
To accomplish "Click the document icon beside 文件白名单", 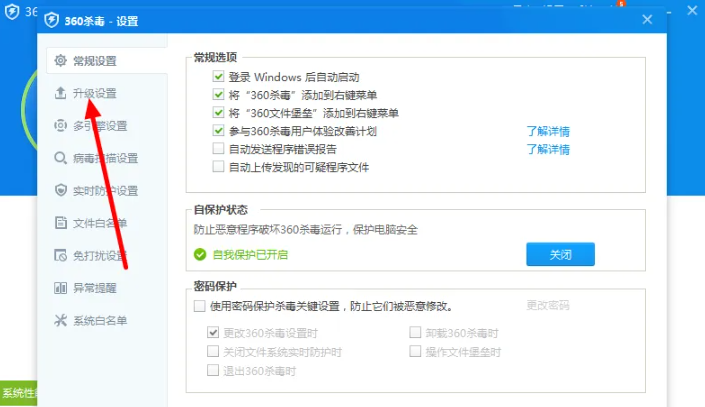I will 59,223.
